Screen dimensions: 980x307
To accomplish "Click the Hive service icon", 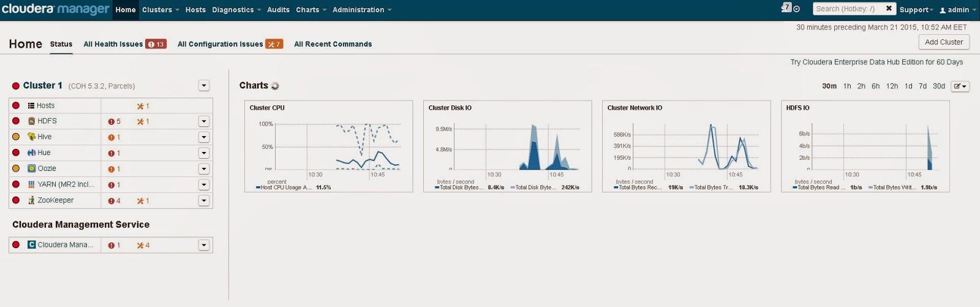I will tap(31, 137).
